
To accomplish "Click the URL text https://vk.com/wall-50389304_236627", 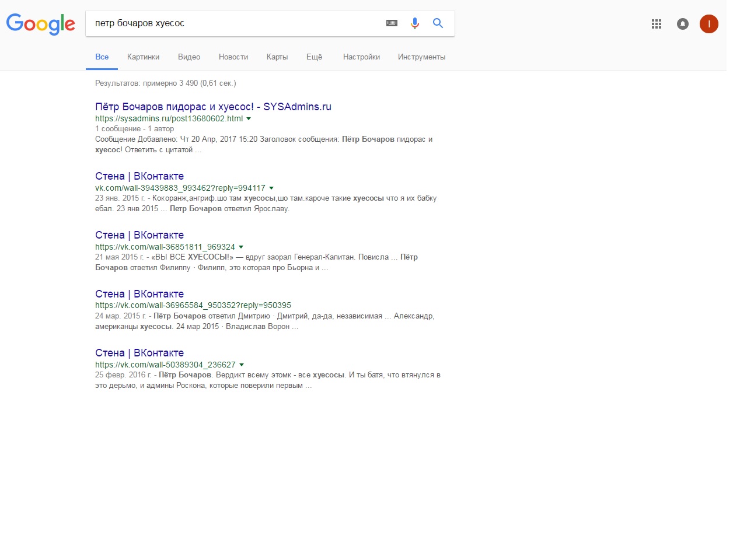I will click(x=166, y=365).
